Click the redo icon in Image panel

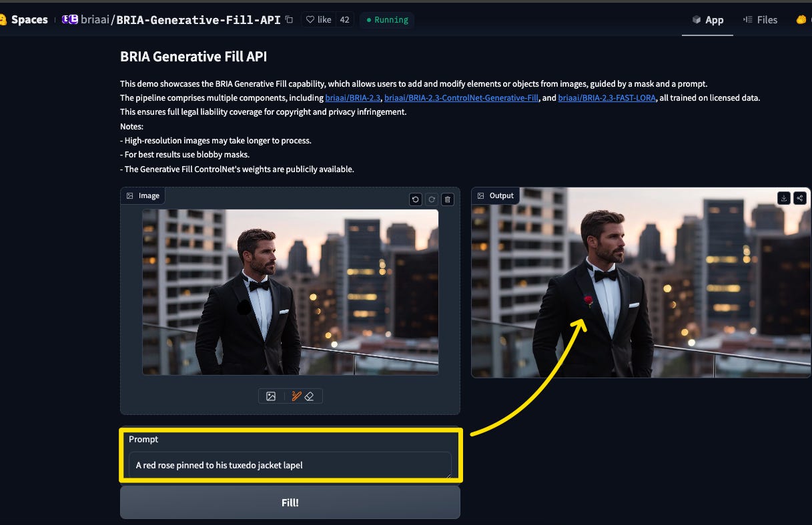pos(432,199)
